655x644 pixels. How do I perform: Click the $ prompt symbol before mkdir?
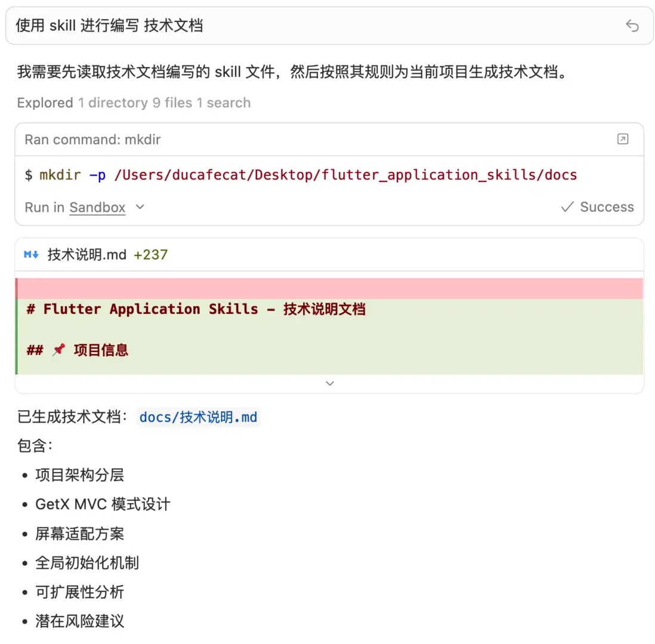pyautogui.click(x=28, y=175)
